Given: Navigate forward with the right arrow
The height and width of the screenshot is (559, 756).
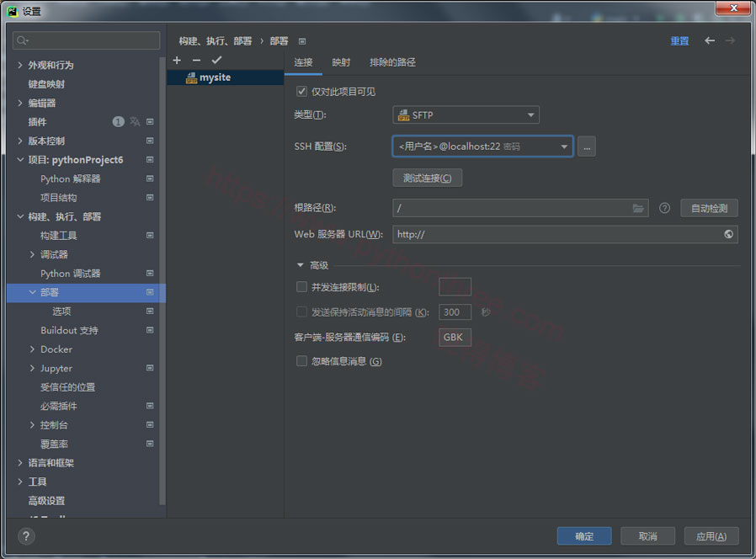Looking at the screenshot, I should (x=731, y=40).
